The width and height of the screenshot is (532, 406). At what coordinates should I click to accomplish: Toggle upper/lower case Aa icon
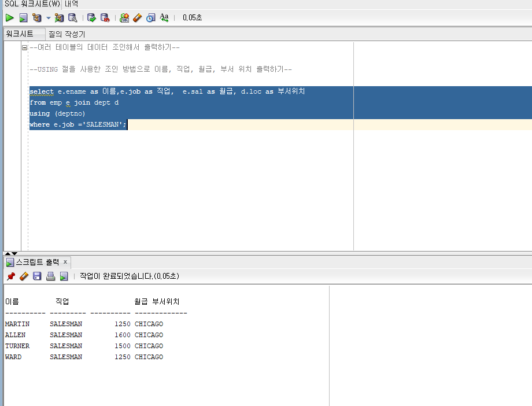click(x=164, y=18)
